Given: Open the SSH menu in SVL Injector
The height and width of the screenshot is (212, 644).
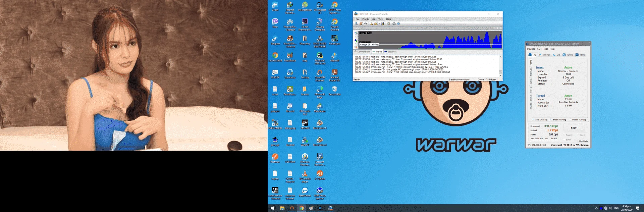Looking at the screenshot, I should 539,49.
